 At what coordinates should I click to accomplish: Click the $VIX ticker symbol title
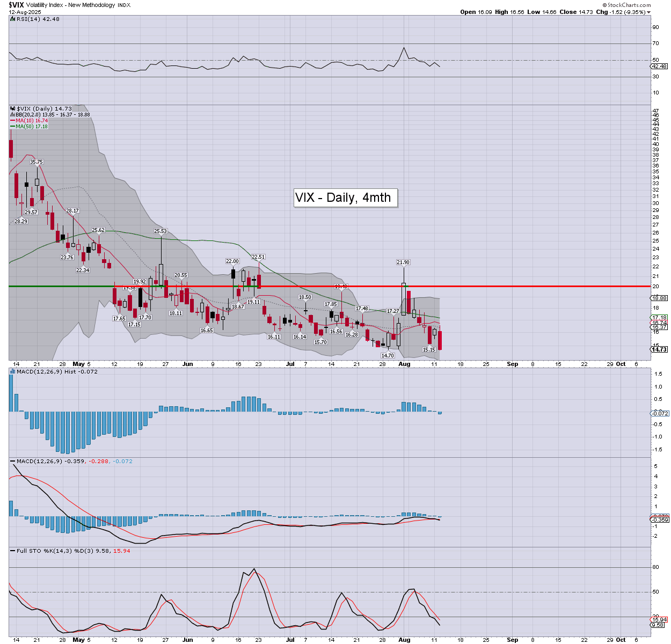[x=16, y=5]
